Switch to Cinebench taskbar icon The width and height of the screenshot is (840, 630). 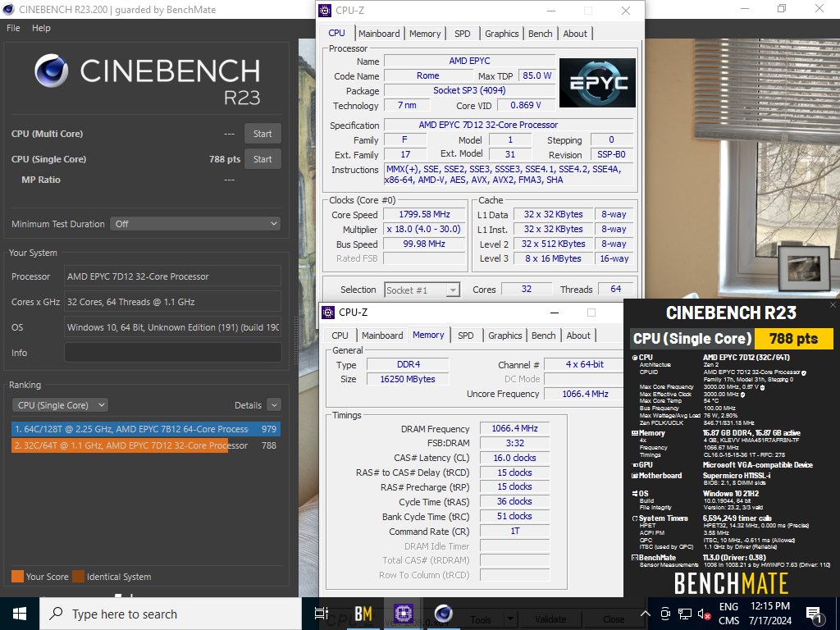click(443, 614)
